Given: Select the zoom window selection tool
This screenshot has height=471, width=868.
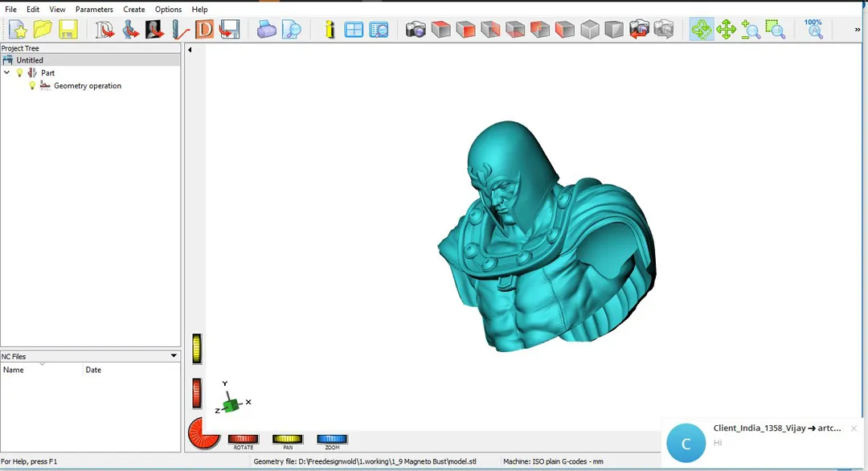Looking at the screenshot, I should tap(775, 29).
